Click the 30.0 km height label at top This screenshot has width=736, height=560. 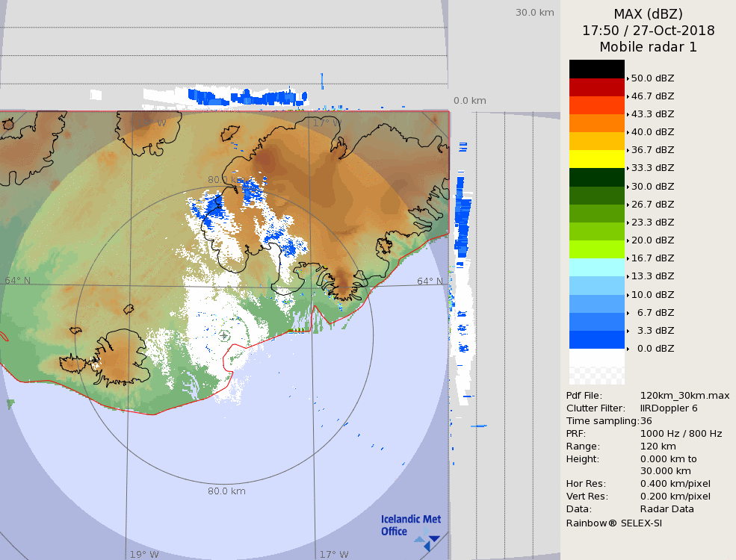point(534,13)
